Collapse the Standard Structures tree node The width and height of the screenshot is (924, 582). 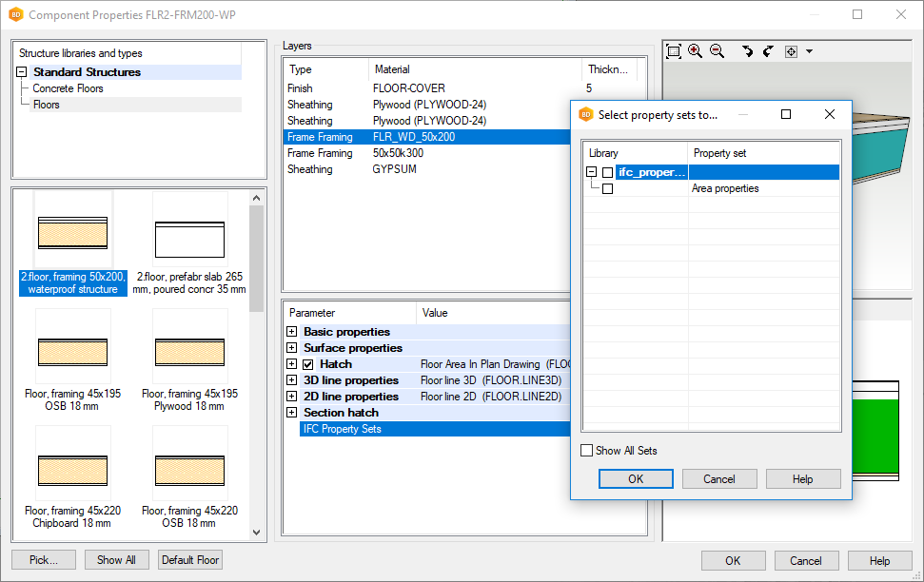tap(22, 72)
